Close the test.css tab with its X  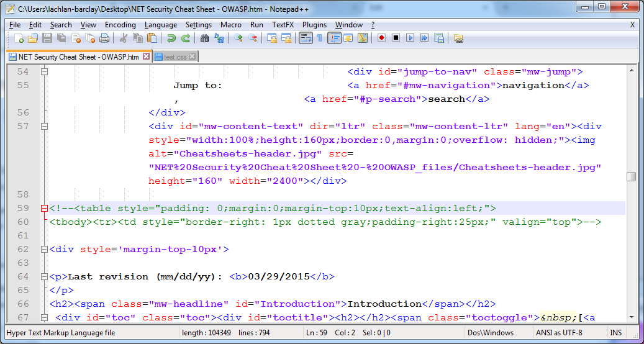[x=193, y=57]
